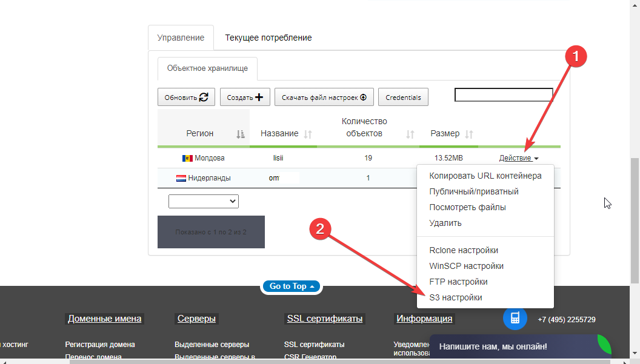Click the refresh icon on Обновить button
Screen dimensions: 640x364
(x=204, y=97)
